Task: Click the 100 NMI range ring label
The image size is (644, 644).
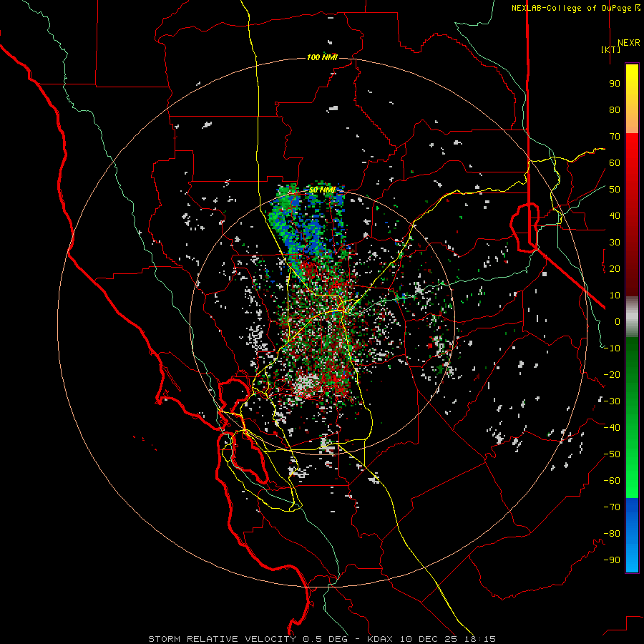Action: (323, 57)
